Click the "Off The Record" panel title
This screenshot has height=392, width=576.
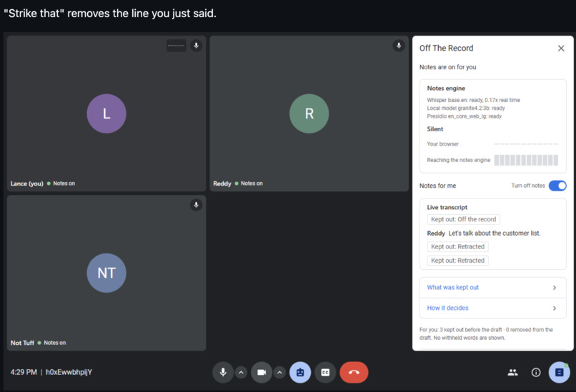point(447,48)
